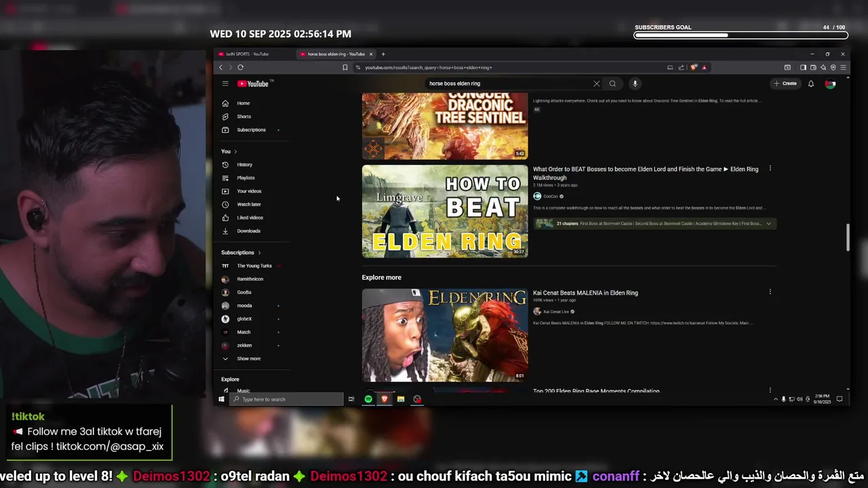868x488 pixels.
Task: Select the horse boss elden ring tab
Action: pos(336,54)
